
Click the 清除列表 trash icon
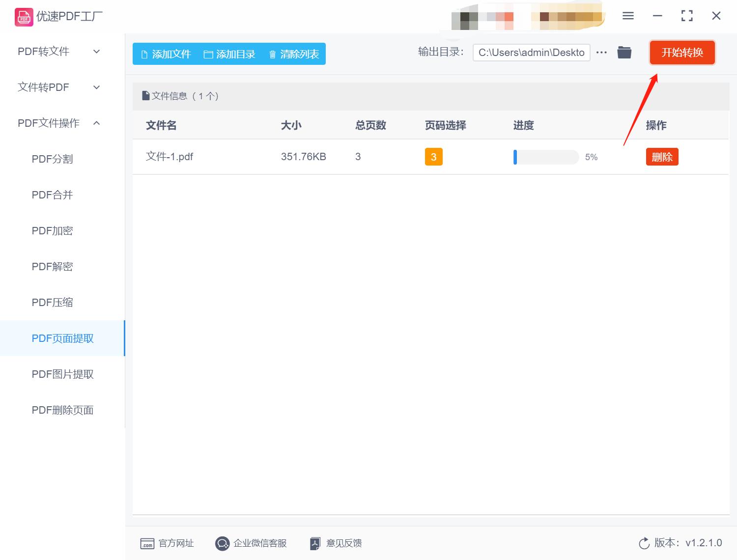[x=273, y=54]
